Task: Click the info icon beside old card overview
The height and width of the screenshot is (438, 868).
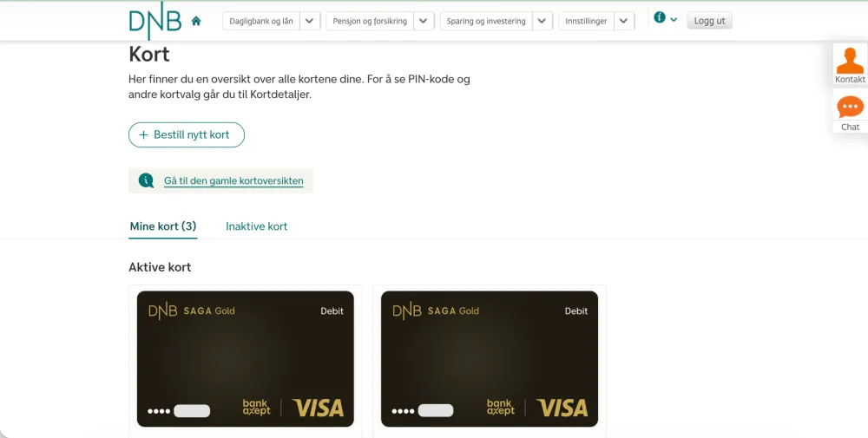Action: 146,180
